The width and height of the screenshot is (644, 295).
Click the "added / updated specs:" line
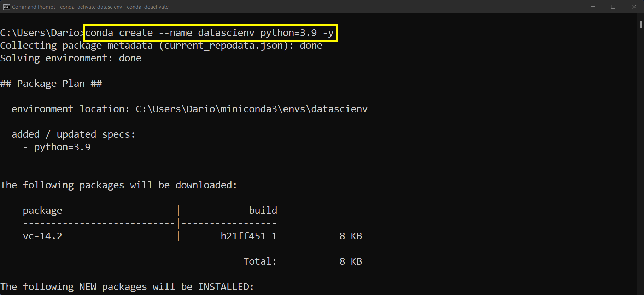(x=73, y=134)
